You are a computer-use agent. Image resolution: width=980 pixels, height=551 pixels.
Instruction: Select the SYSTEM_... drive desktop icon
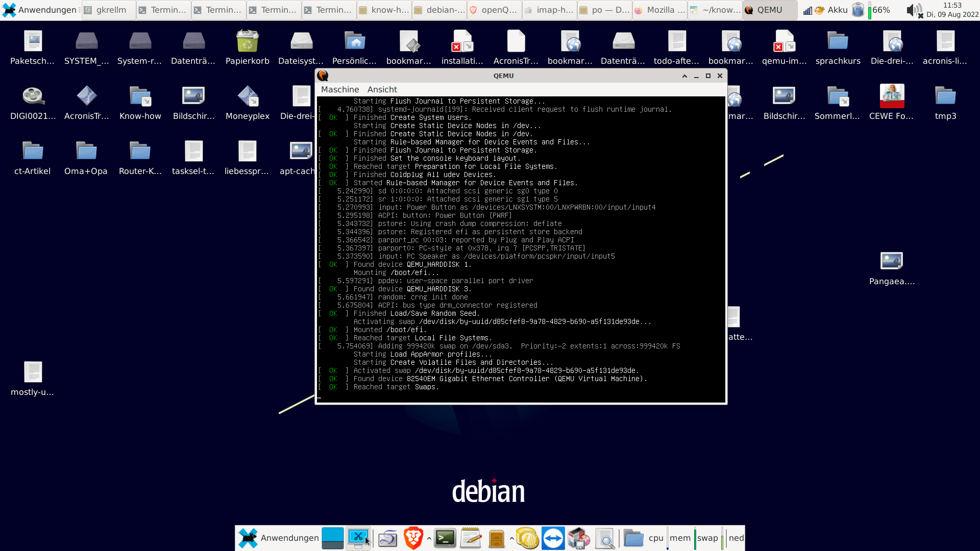click(87, 48)
